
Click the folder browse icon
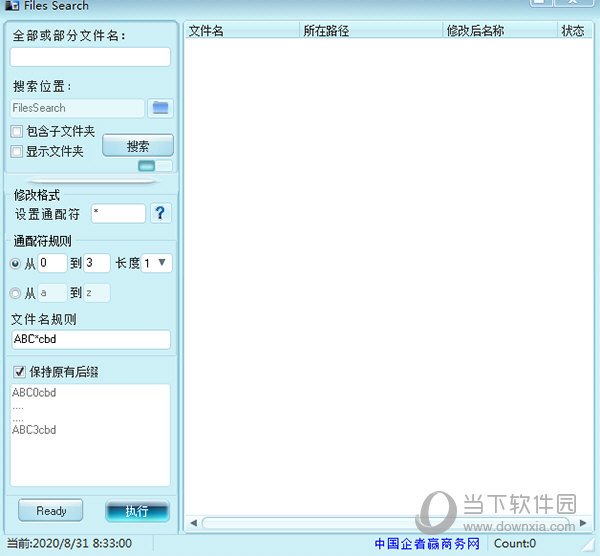click(x=160, y=108)
